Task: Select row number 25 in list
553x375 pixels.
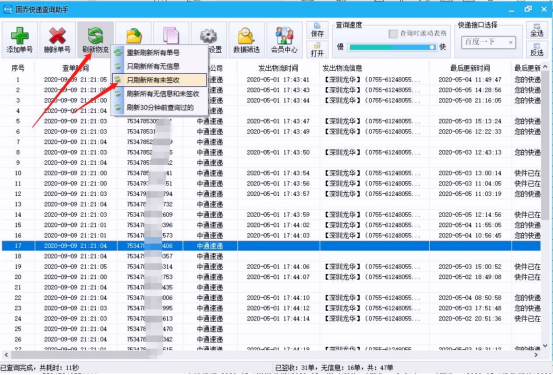Action: coord(18,329)
